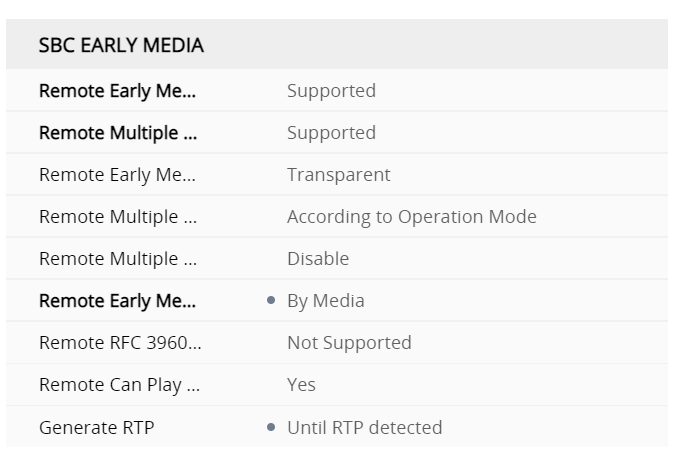Screen dimensions: 677x456
Task: Open the According to Operation Mode value
Action: [x=411, y=217]
